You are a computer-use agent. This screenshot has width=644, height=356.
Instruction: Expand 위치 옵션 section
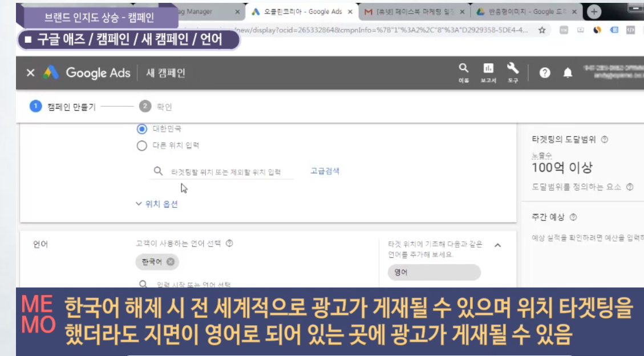(x=157, y=204)
